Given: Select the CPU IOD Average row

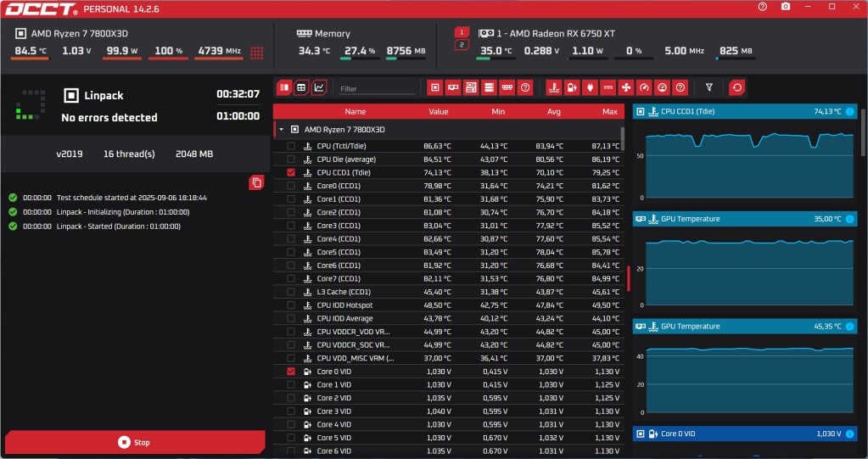Looking at the screenshot, I should [448, 318].
